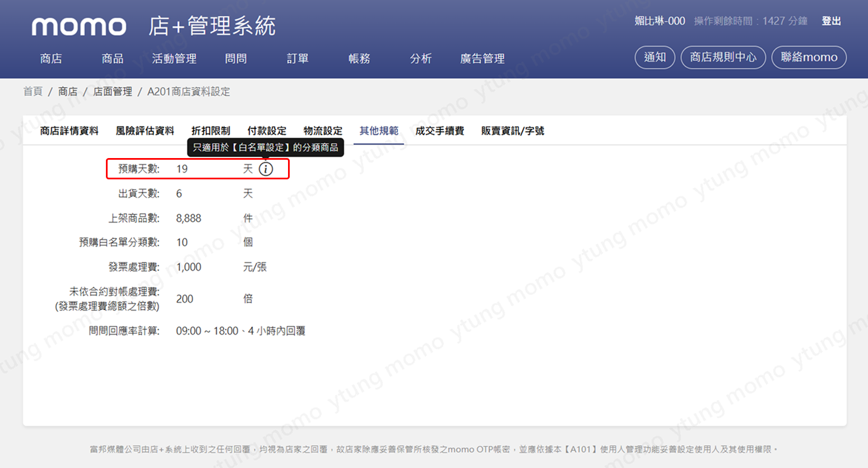Click the 店+管理系統 title
Image resolution: width=868 pixels, height=468 pixels.
click(212, 26)
